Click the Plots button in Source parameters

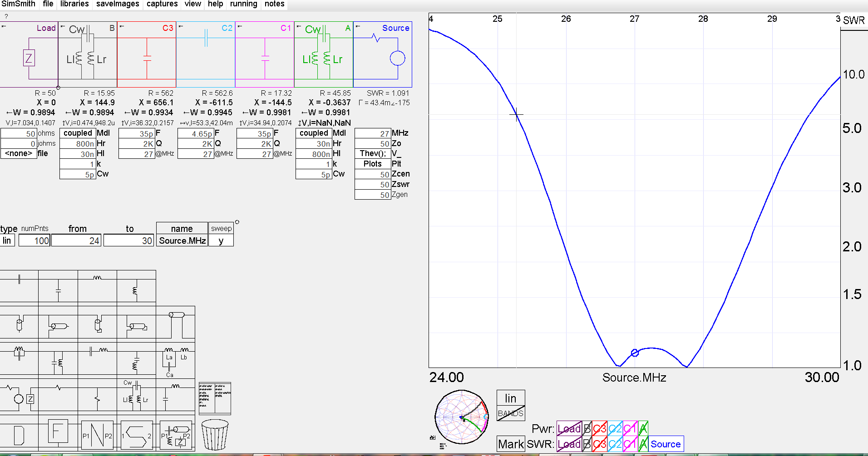[x=372, y=164]
